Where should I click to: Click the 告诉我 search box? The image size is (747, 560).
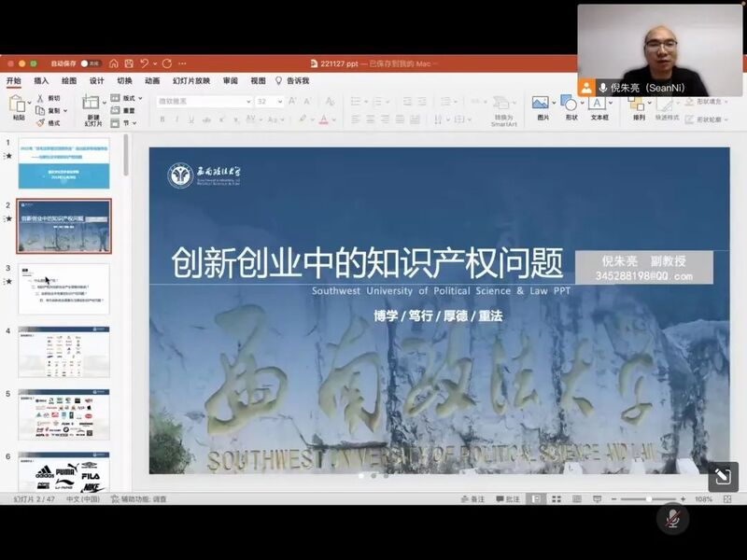[292, 80]
